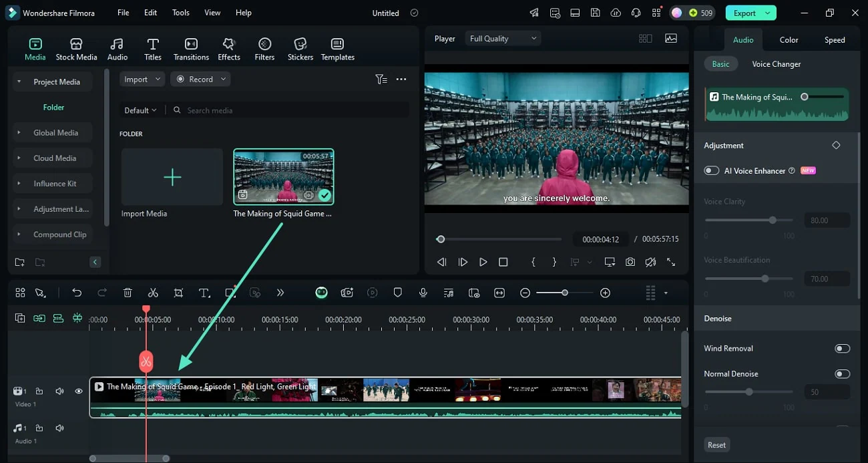
Task: Click the fullscreen expand icon in player
Action: 671,262
